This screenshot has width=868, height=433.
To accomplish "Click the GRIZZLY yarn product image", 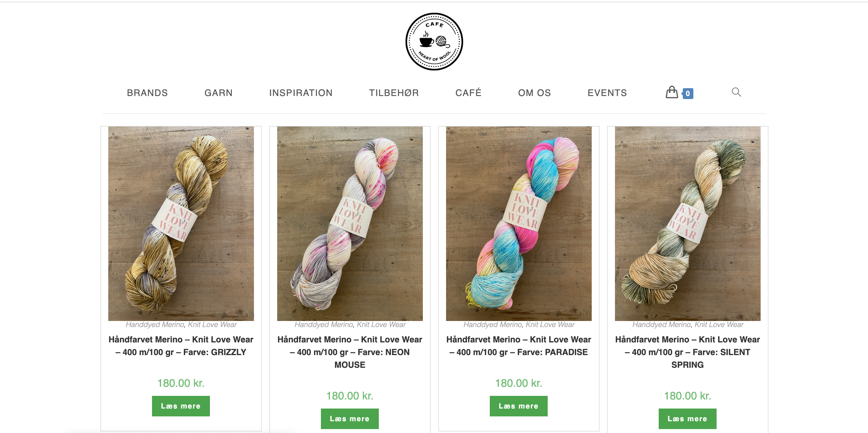I will [181, 223].
